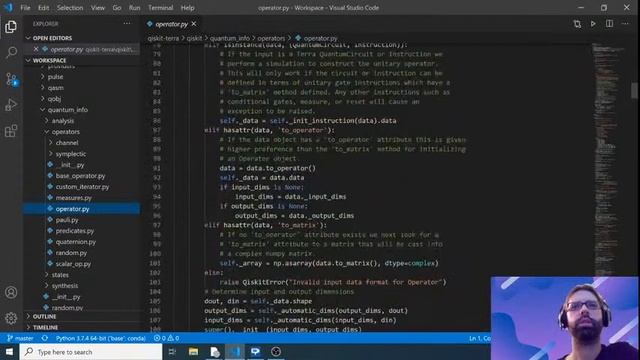Expand the symplectic folder
This screenshot has height=360, width=640.
71,154
